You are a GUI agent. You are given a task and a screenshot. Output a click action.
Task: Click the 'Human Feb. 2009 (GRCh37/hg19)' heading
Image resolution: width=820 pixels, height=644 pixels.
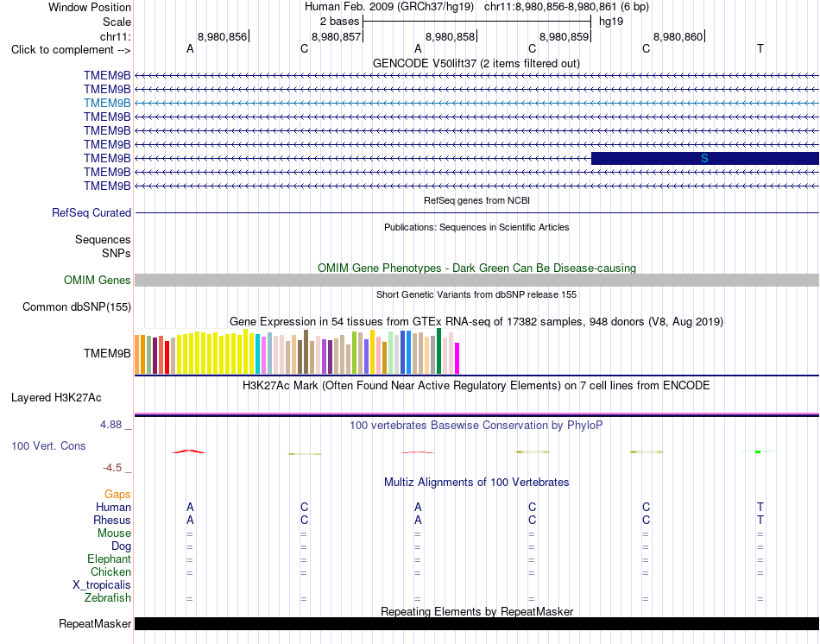click(x=389, y=7)
